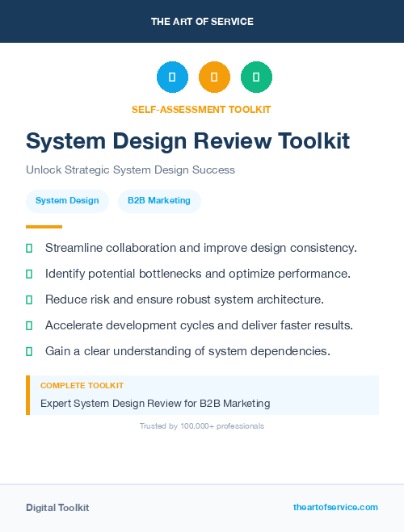Click bullet icon beside Reduce risk
The width and height of the screenshot is (404, 532).
point(29,300)
